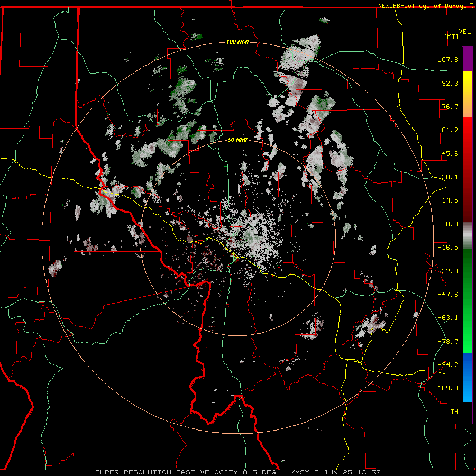
Task: Click the -47.6 legend value
Action: [448, 295]
